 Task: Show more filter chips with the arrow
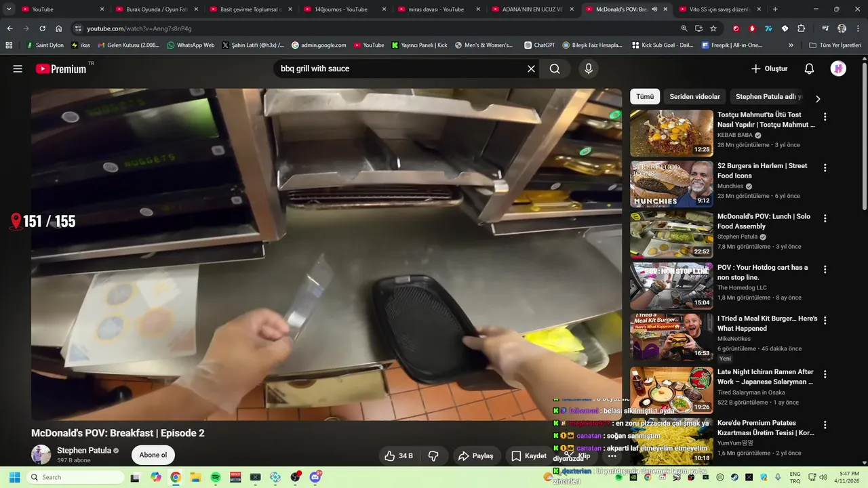(x=817, y=98)
